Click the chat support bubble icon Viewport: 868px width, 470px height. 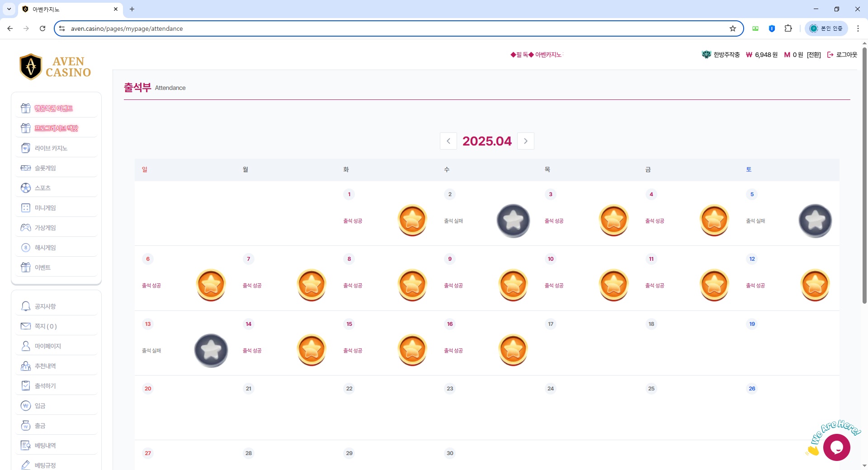coord(836,447)
